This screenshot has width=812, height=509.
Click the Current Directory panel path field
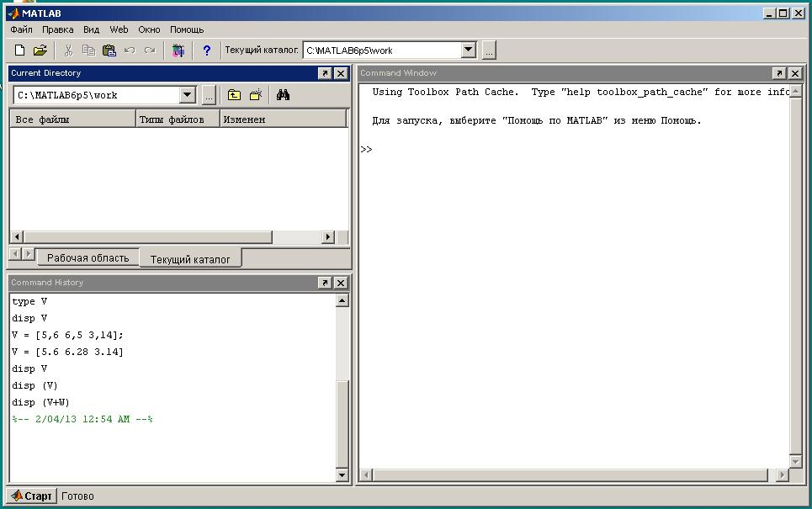pos(97,95)
